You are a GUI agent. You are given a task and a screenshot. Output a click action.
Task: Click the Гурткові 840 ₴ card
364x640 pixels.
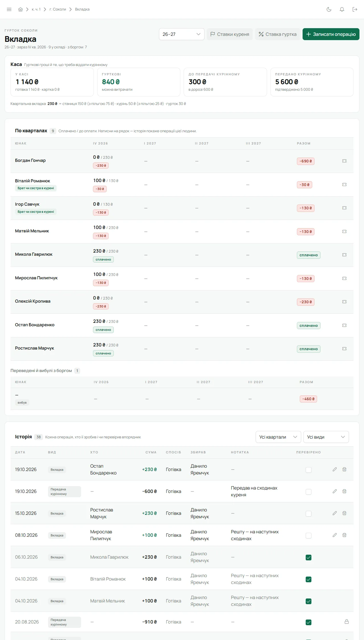pos(139,82)
